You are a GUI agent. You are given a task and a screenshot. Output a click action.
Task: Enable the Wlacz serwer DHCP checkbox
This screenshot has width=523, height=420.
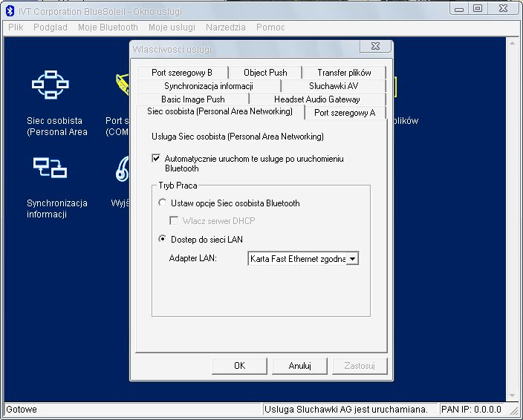point(173,220)
